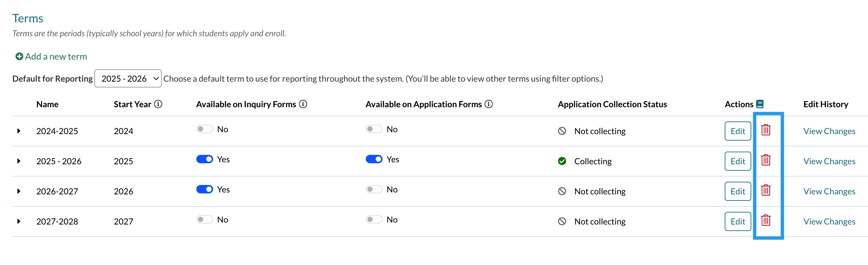Expand the 2024-2025 term row
Screen dimensions: 868x265
19,131
